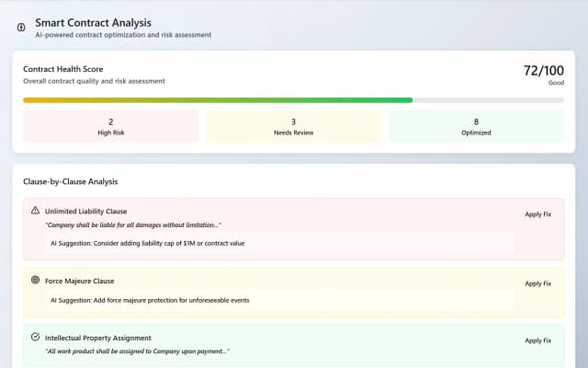588x368 pixels.
Task: Click the checkmark icon on Intellectual Property Assignment
Action: pyautogui.click(x=35, y=337)
